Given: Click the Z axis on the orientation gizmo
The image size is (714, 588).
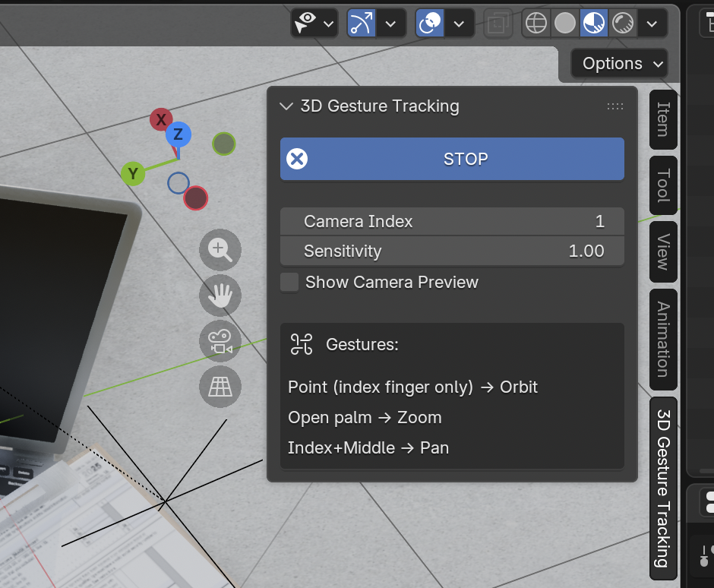Looking at the screenshot, I should [178, 134].
